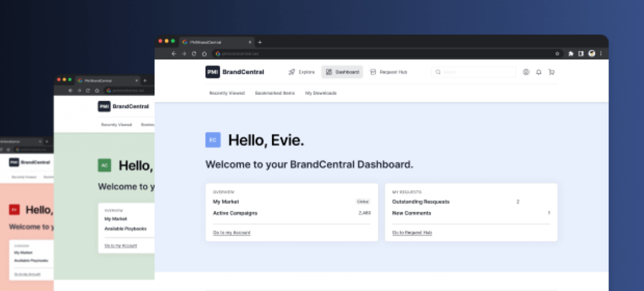Click the Request Hub inbox icon
The image size is (644, 291).
(x=373, y=72)
